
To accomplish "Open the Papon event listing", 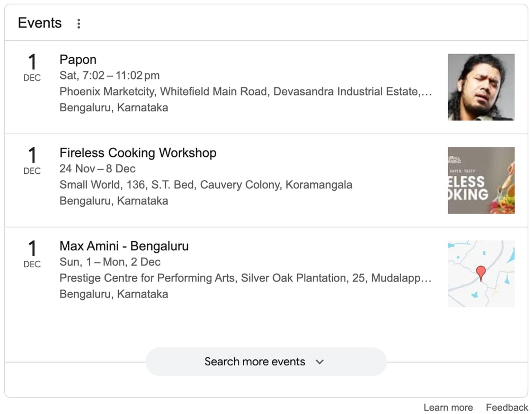I will 78,59.
